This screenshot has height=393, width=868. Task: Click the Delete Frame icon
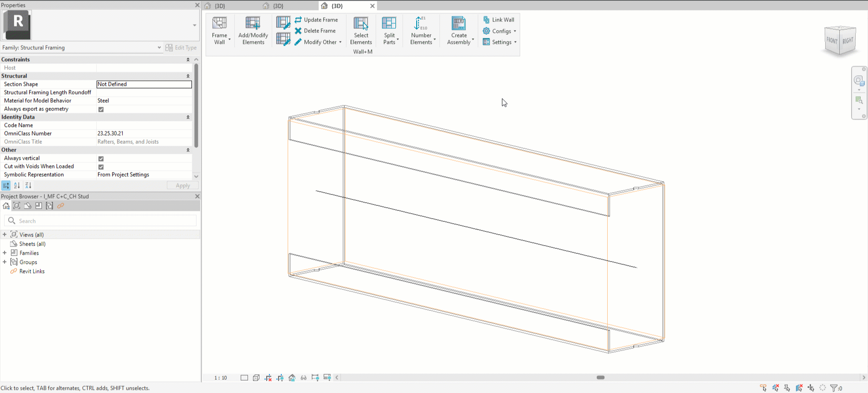coord(298,31)
